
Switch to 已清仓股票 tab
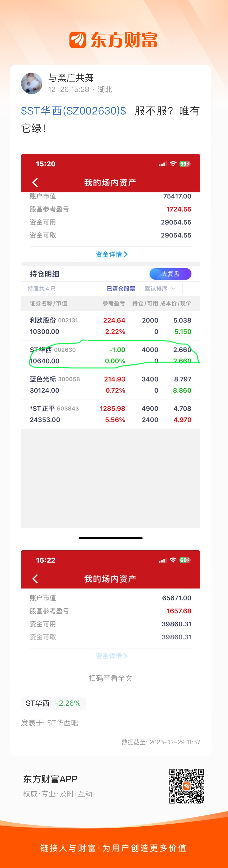pos(121,288)
